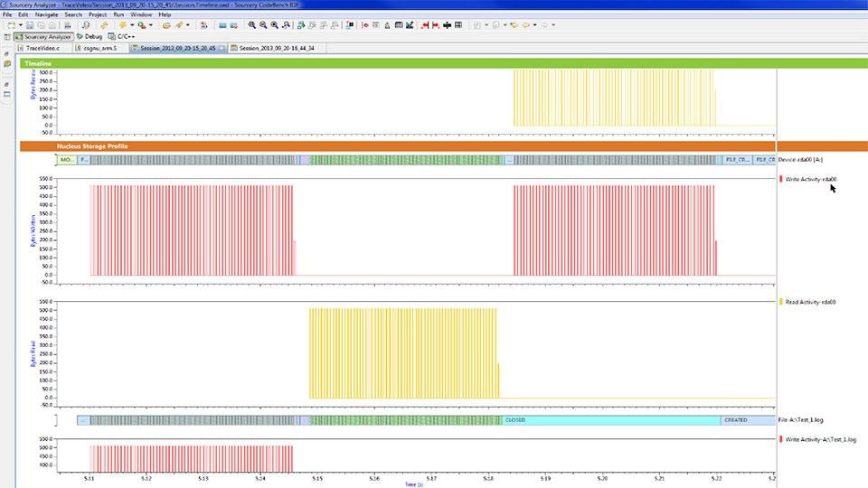This screenshot has width=868, height=488.
Task: Open the Edit menu
Action: (24, 14)
